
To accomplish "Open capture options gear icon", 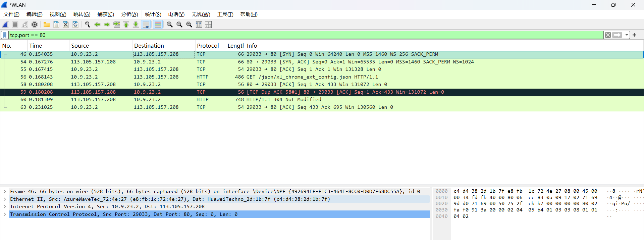I will tap(35, 25).
